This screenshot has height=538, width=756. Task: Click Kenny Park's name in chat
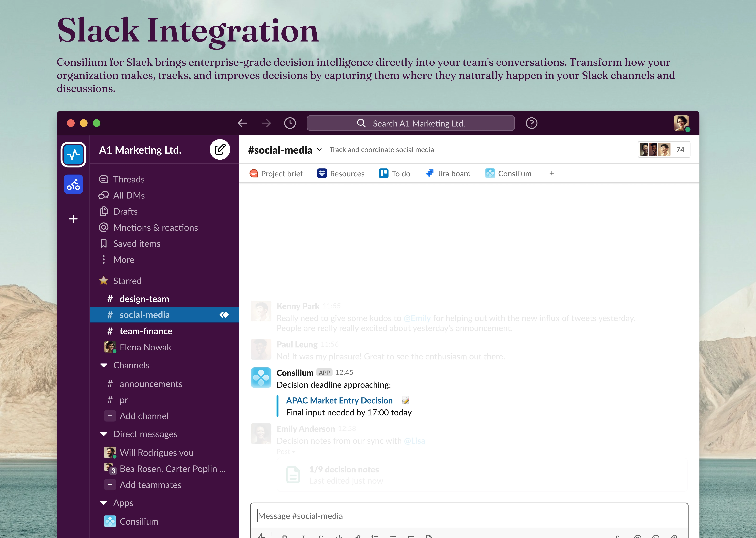(x=298, y=306)
